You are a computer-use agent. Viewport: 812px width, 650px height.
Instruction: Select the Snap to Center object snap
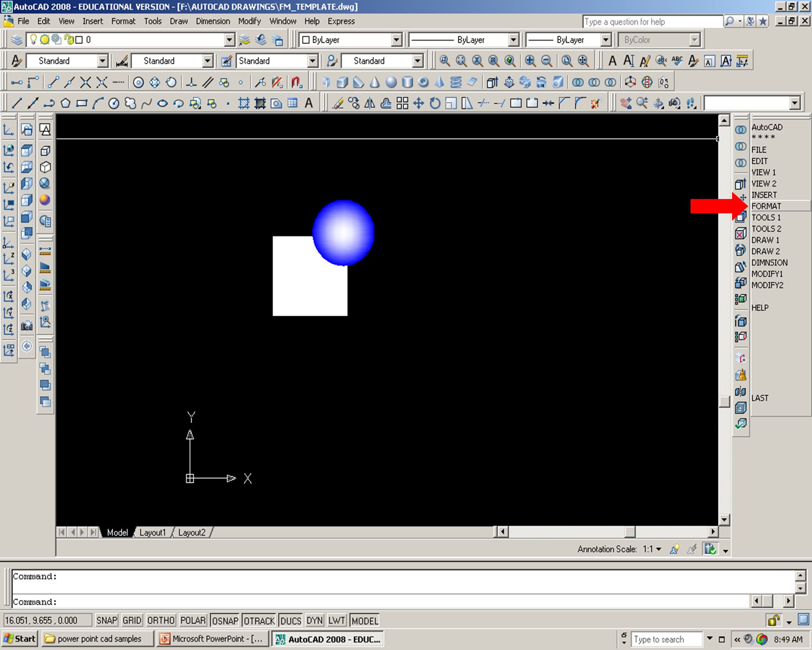pos(138,82)
